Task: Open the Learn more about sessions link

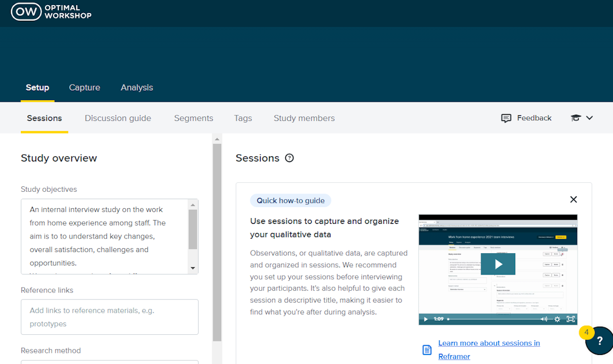Action: point(489,343)
